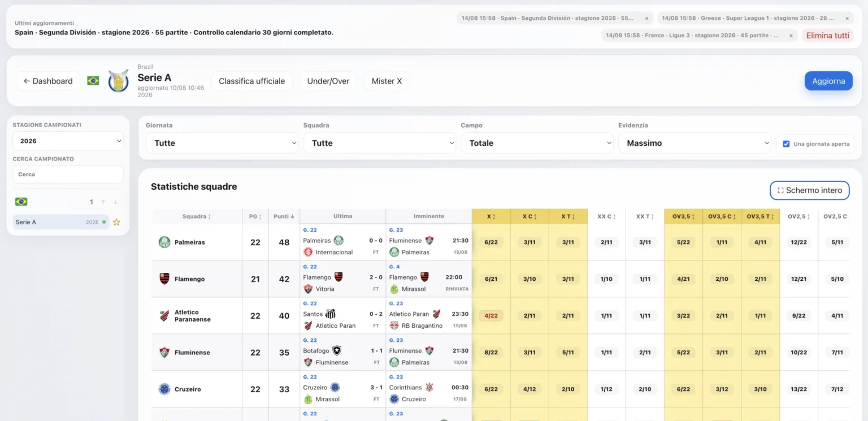Click the Santos crest in the Ultima column
Viewport: 868px width, 421px height.
pyautogui.click(x=331, y=314)
